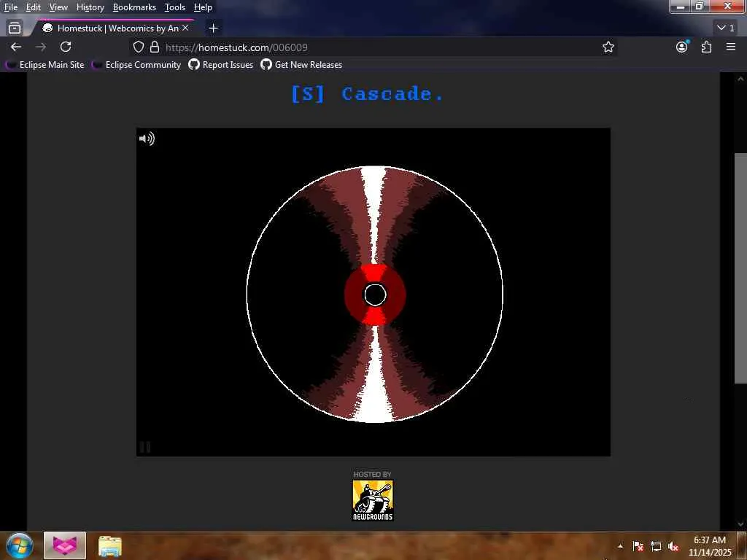747x560 pixels.
Task: Pause the Cascade animation playback
Action: (145, 447)
